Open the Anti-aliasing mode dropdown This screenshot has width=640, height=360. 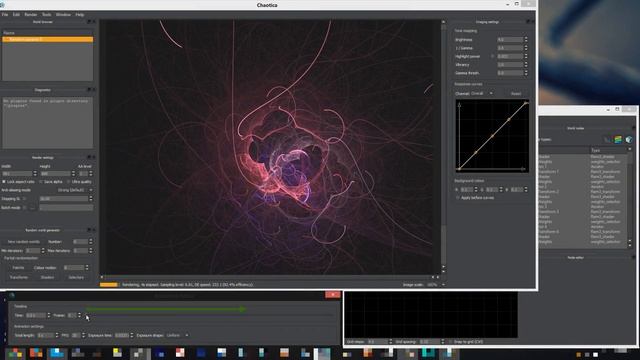click(x=75, y=190)
